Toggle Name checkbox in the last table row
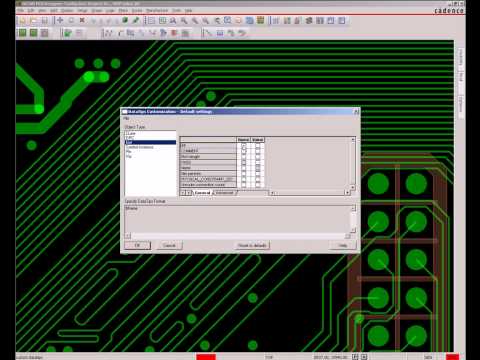Screen dimensions: 480x360 (244, 185)
